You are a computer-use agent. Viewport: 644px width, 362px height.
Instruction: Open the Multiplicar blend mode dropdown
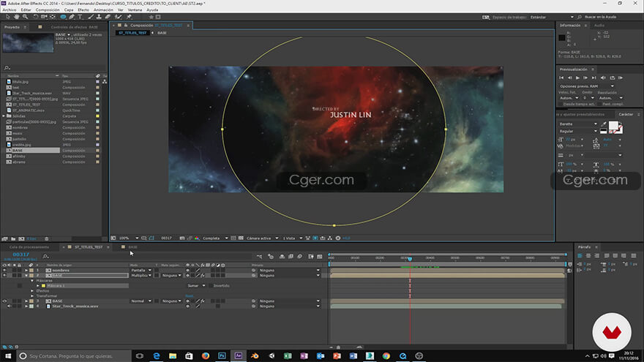[x=141, y=276]
